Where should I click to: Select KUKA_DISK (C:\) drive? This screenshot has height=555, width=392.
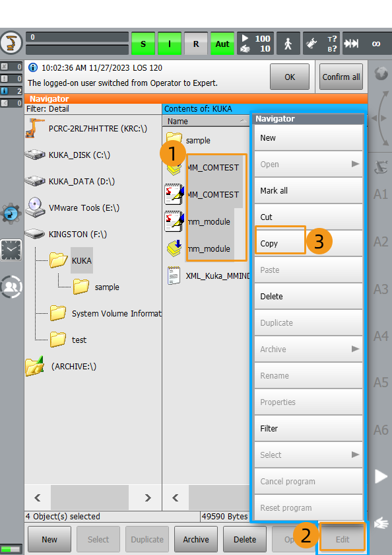(67, 155)
